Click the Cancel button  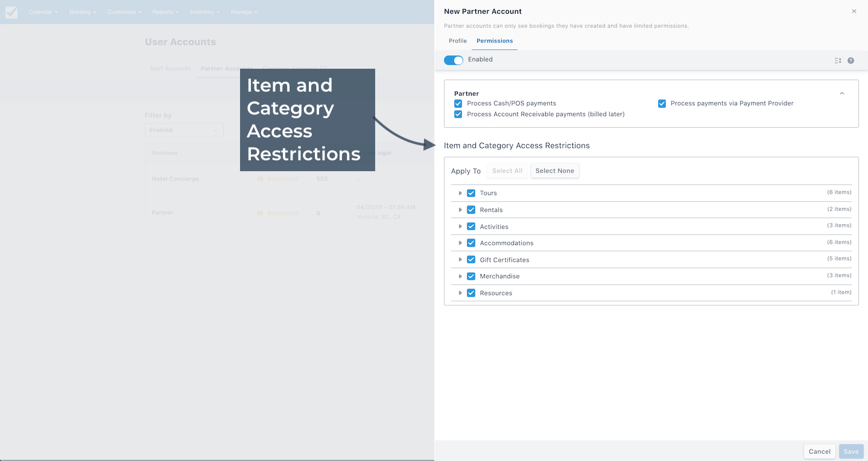point(820,451)
